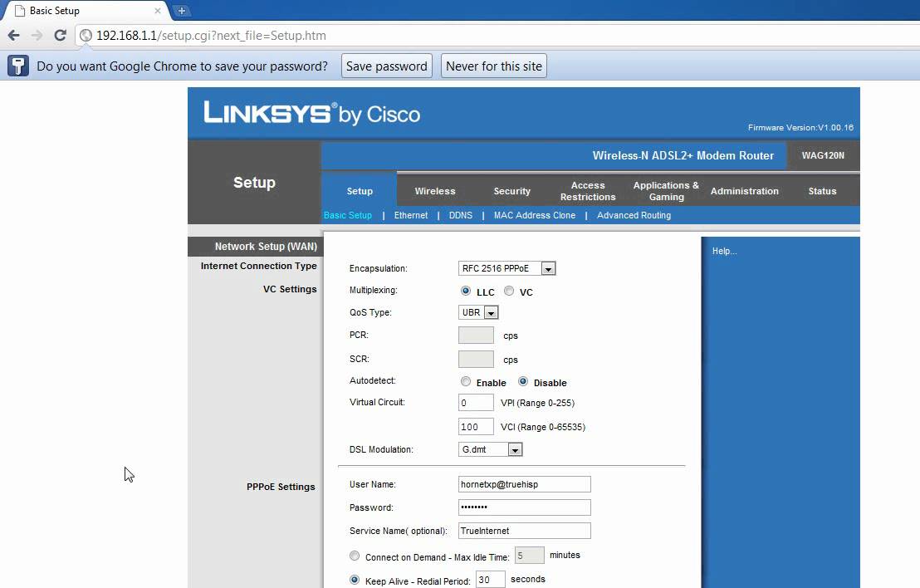Viewport: 920px width, 588px height.
Task: Expand the QoS Type dropdown
Action: (478, 312)
